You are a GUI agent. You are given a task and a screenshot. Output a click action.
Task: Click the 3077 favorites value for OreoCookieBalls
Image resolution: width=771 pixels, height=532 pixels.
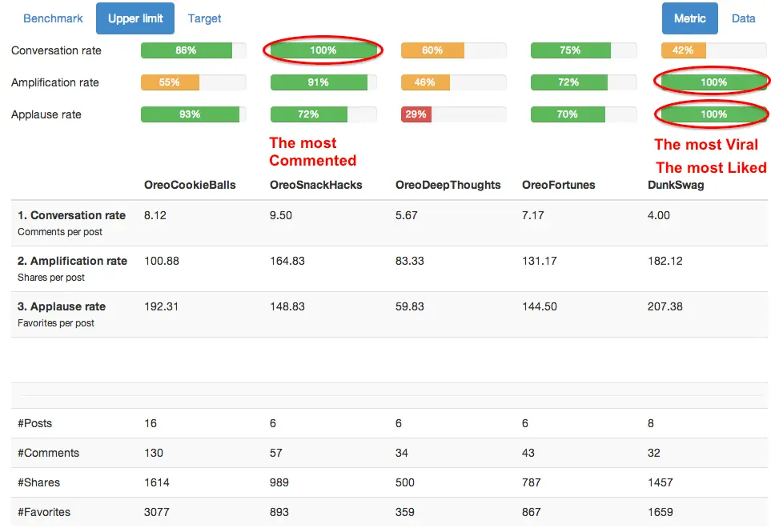(157, 512)
